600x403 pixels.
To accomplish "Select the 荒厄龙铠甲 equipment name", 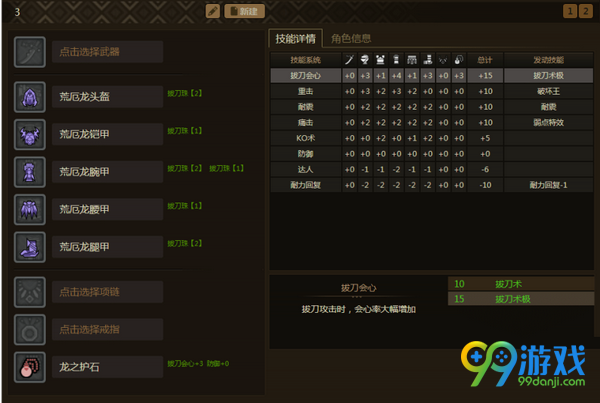I will (x=108, y=134).
